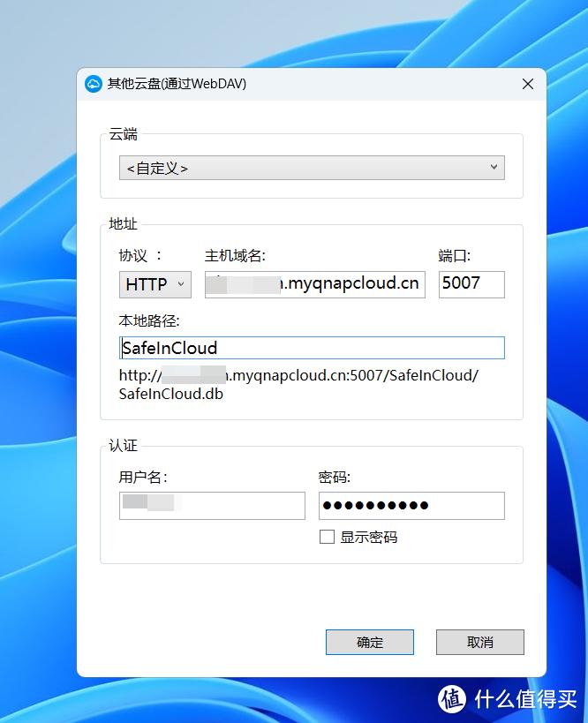The width and height of the screenshot is (588, 723).
Task: Expand the HTTP protocol dropdown
Action: pos(155,284)
